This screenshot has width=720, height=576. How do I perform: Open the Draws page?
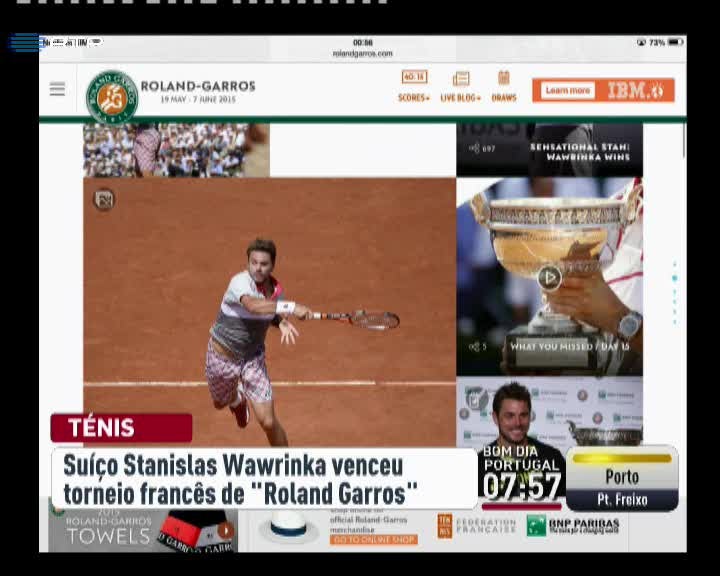504,86
